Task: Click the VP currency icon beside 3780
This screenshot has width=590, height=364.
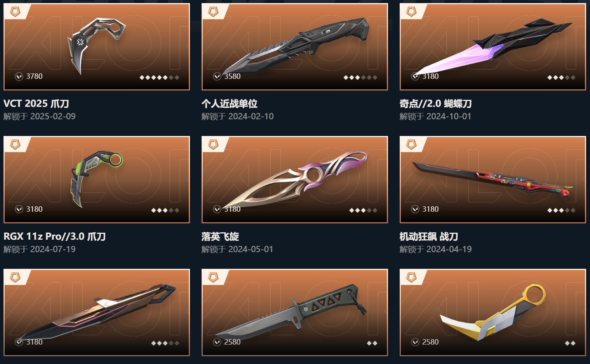Action: coord(19,77)
